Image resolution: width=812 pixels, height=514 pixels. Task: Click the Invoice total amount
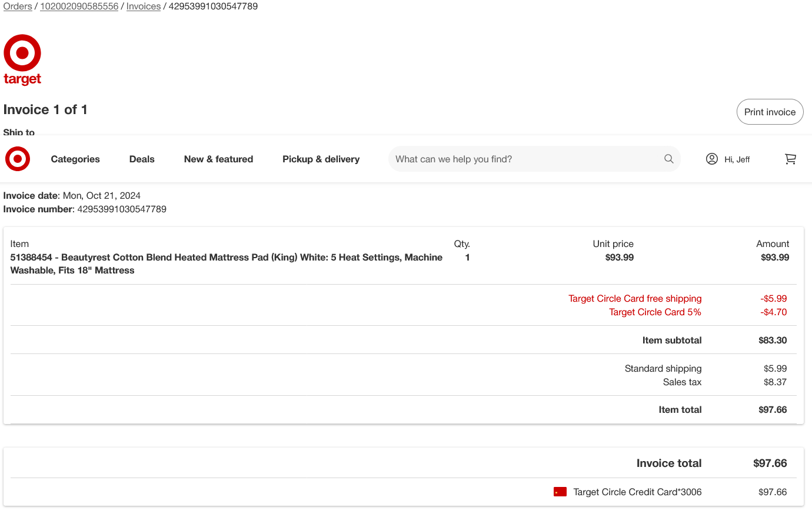coord(770,463)
